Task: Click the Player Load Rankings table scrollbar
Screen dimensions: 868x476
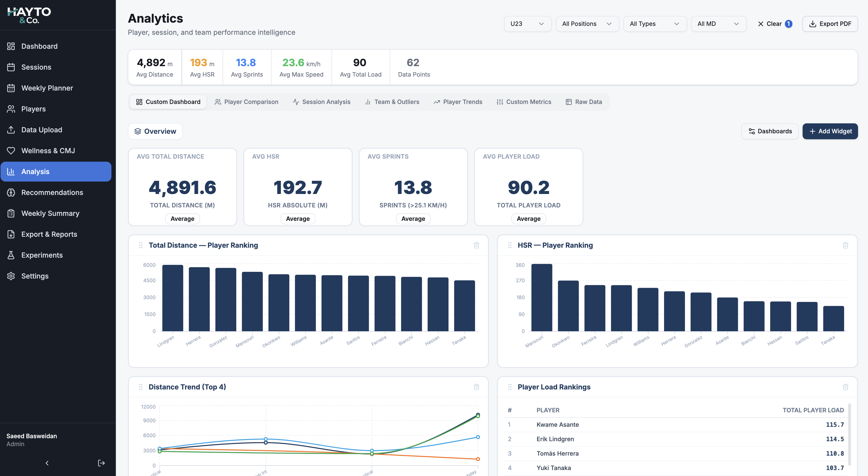Action: (849, 434)
